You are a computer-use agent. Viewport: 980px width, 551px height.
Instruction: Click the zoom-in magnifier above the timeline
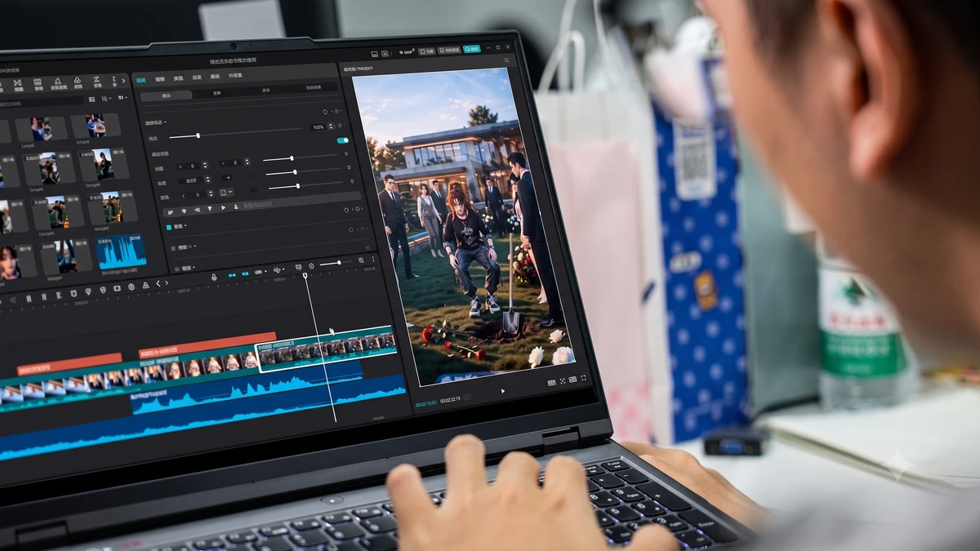pos(361,261)
